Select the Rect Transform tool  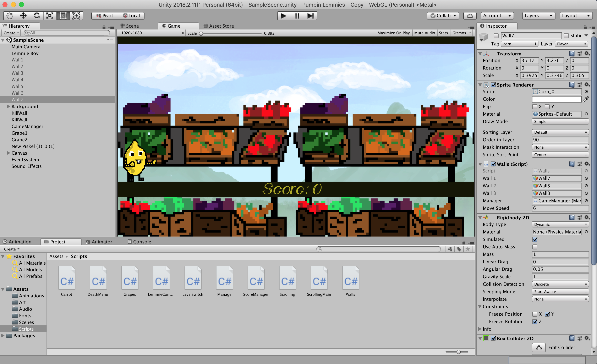(x=63, y=16)
